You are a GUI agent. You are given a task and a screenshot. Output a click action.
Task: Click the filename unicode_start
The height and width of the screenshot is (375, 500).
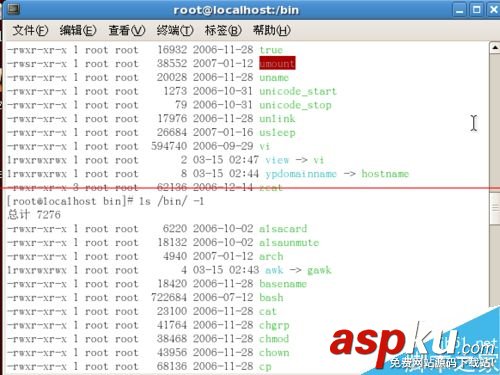click(298, 91)
